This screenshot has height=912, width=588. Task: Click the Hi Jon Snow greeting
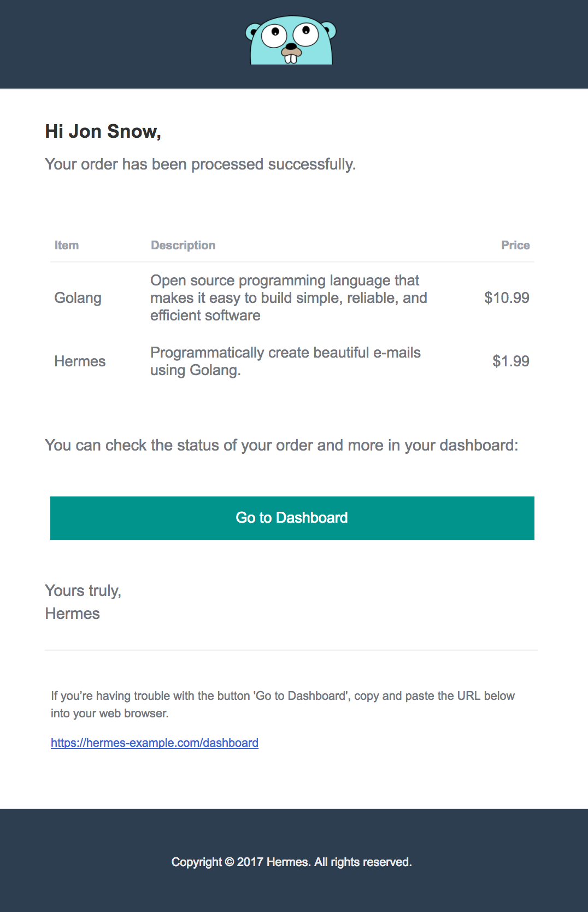point(103,132)
